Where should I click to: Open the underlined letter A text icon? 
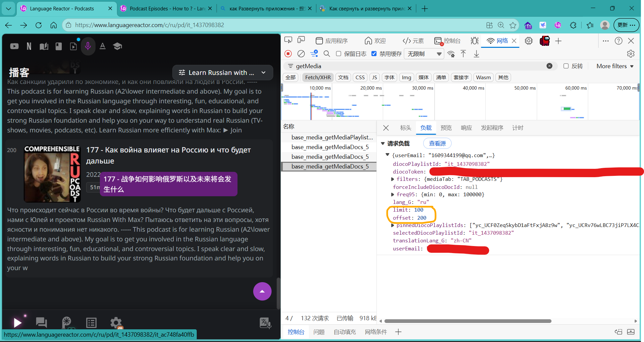tap(103, 46)
